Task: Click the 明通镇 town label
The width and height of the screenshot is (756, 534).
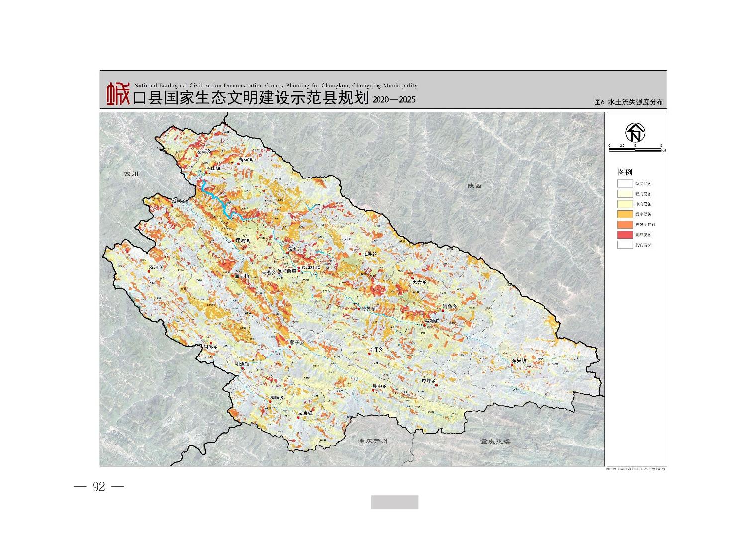Action: [242, 364]
